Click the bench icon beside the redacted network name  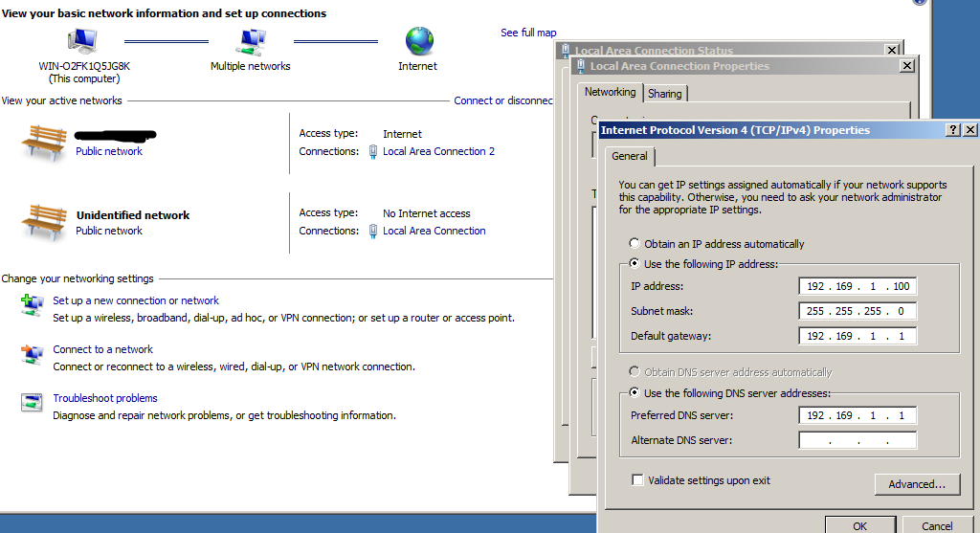44,144
